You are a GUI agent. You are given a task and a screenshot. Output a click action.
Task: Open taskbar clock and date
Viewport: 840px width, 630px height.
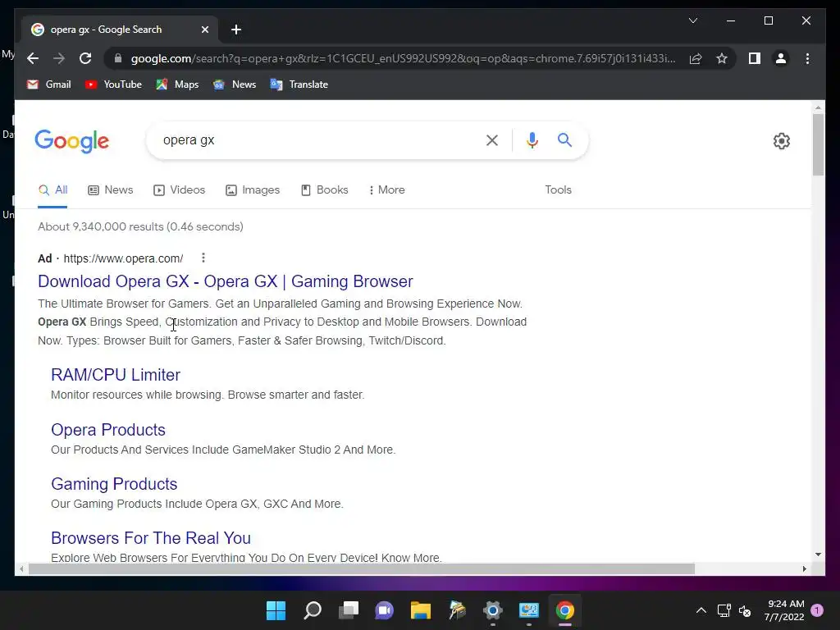pyautogui.click(x=784, y=610)
